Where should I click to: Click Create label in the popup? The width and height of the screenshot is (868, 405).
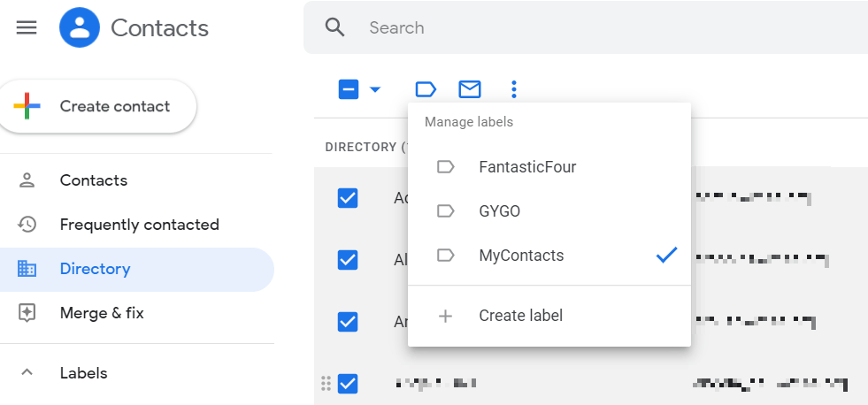(x=549, y=316)
